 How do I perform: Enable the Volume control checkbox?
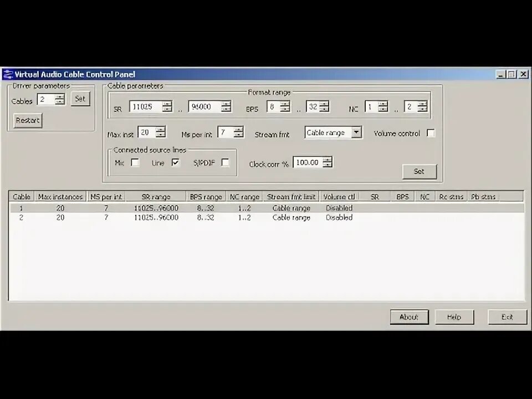(431, 133)
